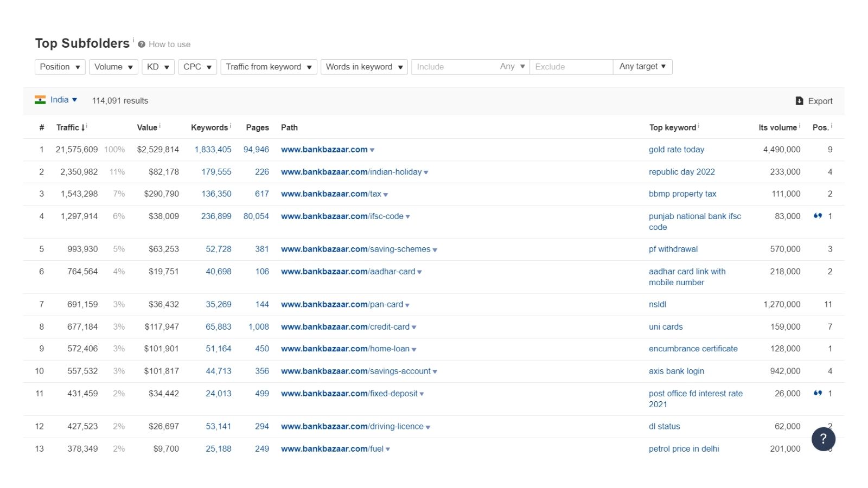Viewport: 868px width, 488px height.
Task: Click keyword 'post office fd interest rate 2021'
Action: coord(696,399)
